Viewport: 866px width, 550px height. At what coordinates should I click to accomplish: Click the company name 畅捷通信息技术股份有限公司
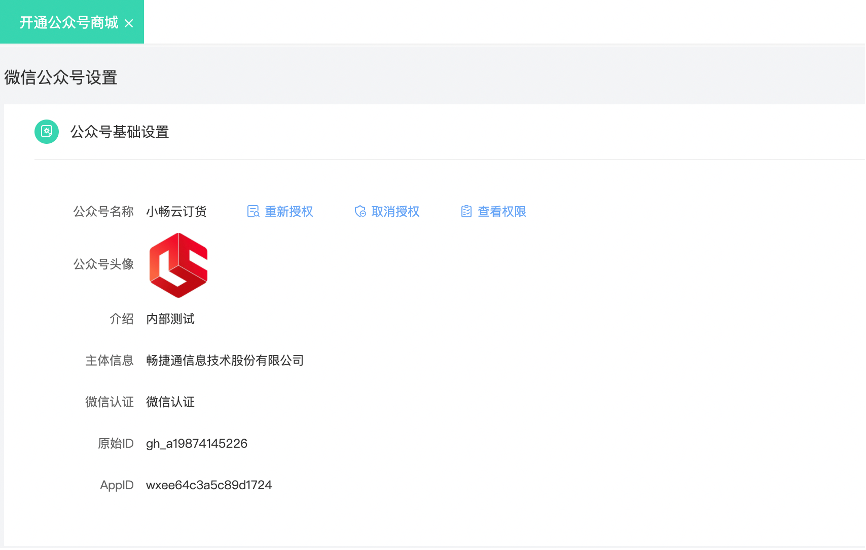click(225, 360)
